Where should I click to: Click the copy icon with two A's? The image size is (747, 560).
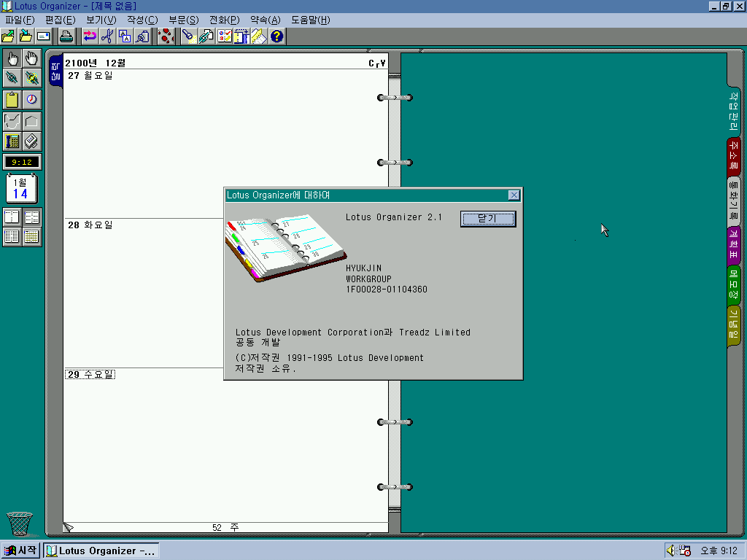coord(125,36)
